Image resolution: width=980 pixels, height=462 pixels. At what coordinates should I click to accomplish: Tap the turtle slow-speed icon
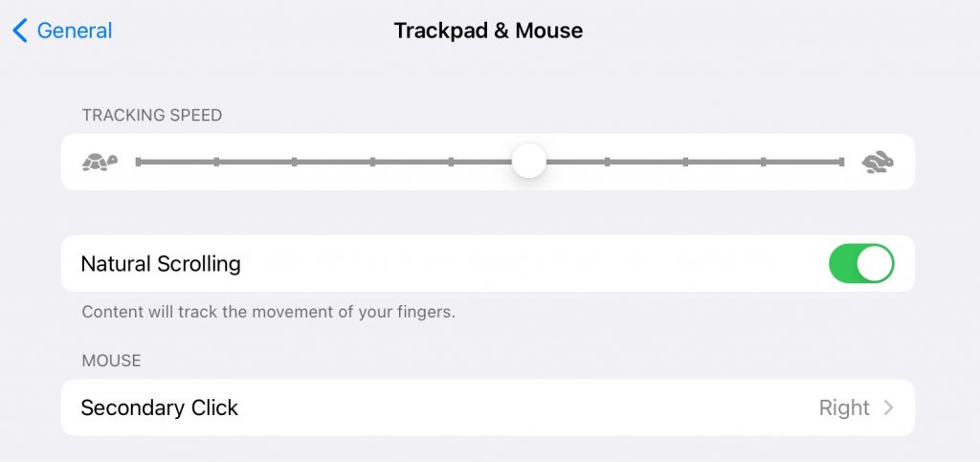(100, 163)
